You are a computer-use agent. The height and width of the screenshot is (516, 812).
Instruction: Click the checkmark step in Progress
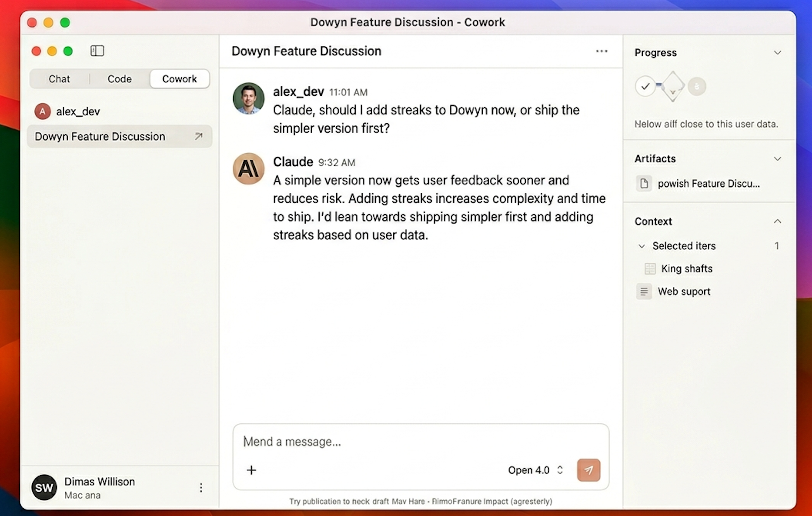tap(645, 86)
